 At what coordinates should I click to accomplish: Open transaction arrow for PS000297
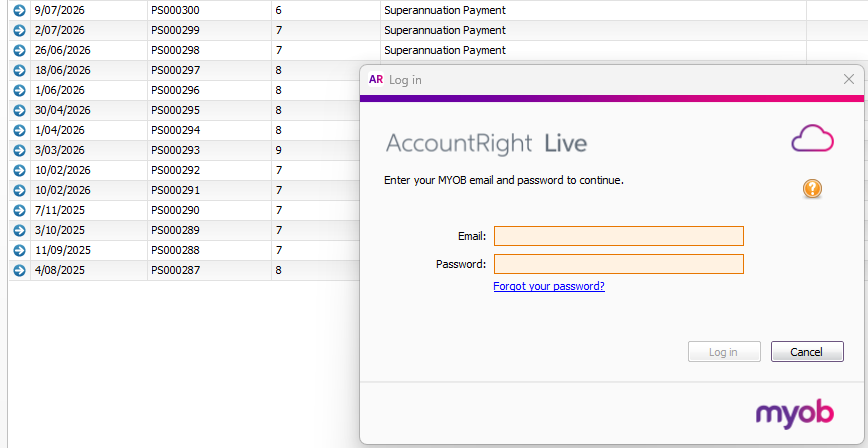point(19,70)
